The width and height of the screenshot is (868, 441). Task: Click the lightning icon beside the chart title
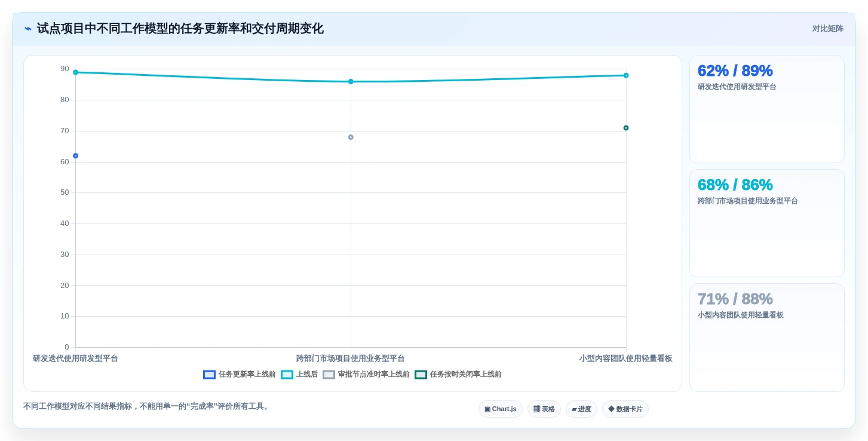(x=28, y=29)
